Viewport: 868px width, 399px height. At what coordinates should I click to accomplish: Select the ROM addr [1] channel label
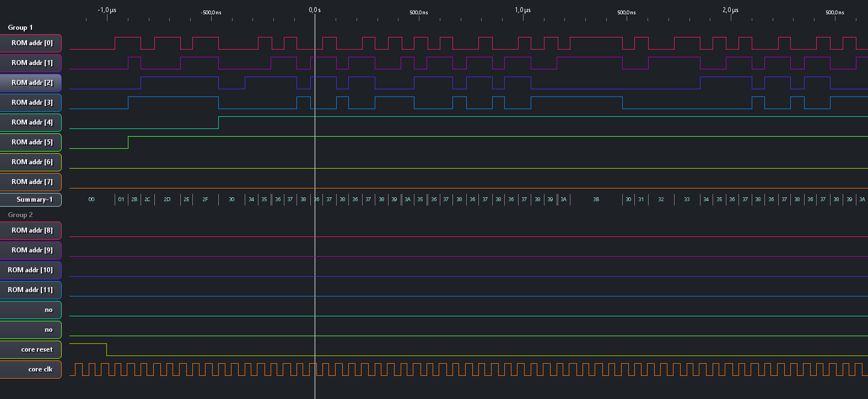(x=30, y=63)
